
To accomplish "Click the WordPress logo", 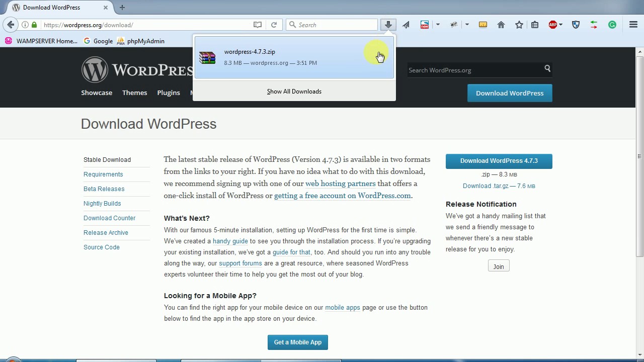I will click(x=137, y=69).
